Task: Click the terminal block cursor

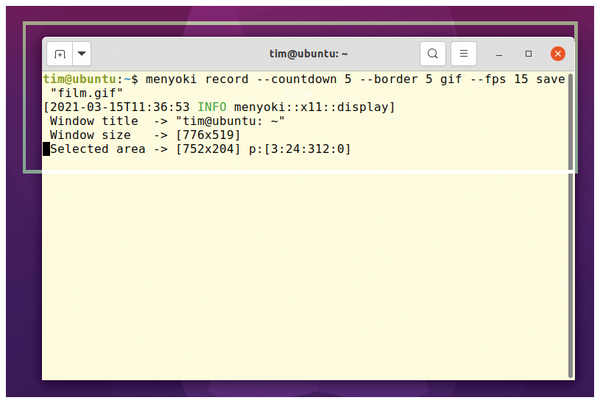Action: [x=46, y=149]
